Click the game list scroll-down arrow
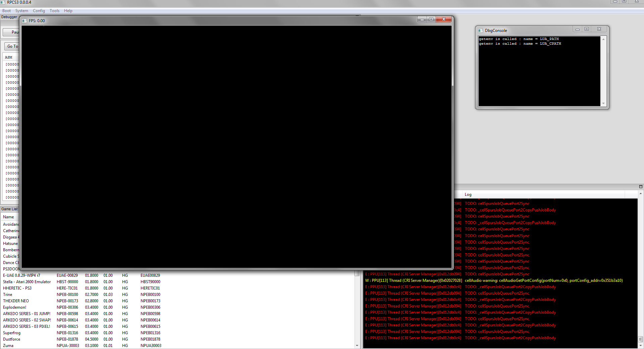This screenshot has width=644, height=349. [357, 345]
